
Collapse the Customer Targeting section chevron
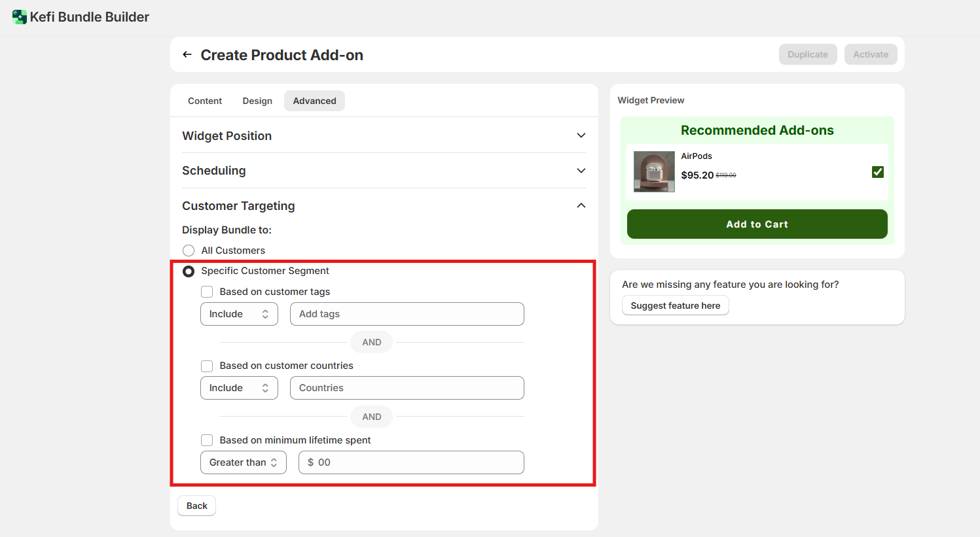581,206
